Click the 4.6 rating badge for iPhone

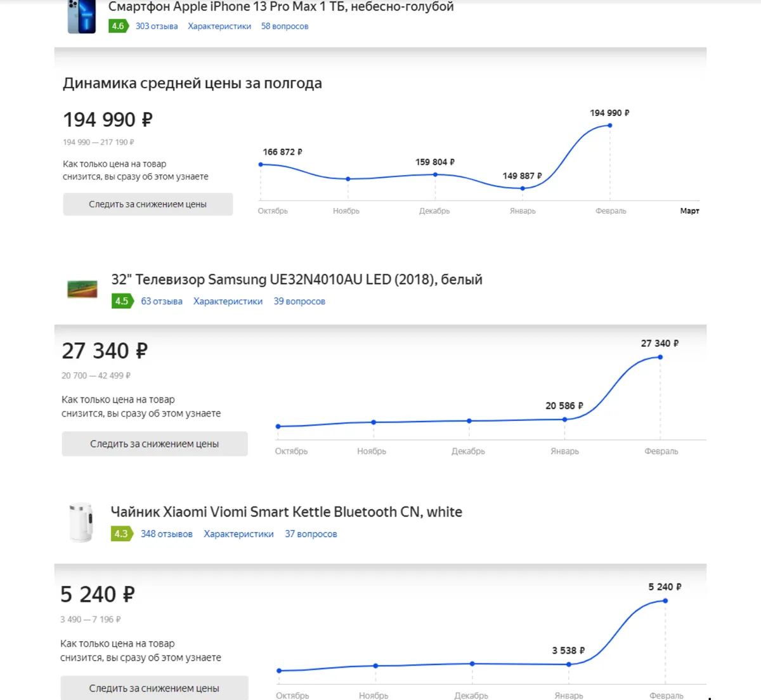pyautogui.click(x=118, y=26)
